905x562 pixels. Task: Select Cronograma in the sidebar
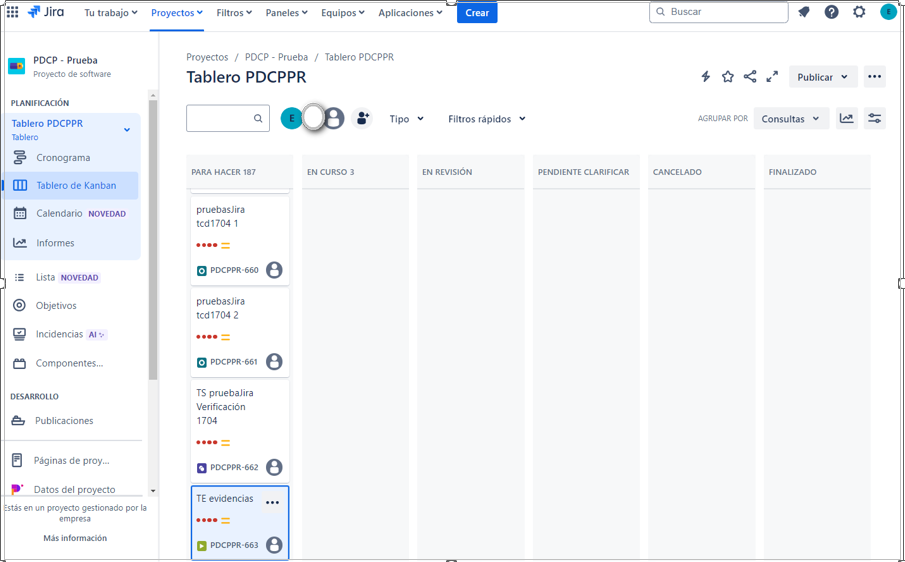coord(63,158)
